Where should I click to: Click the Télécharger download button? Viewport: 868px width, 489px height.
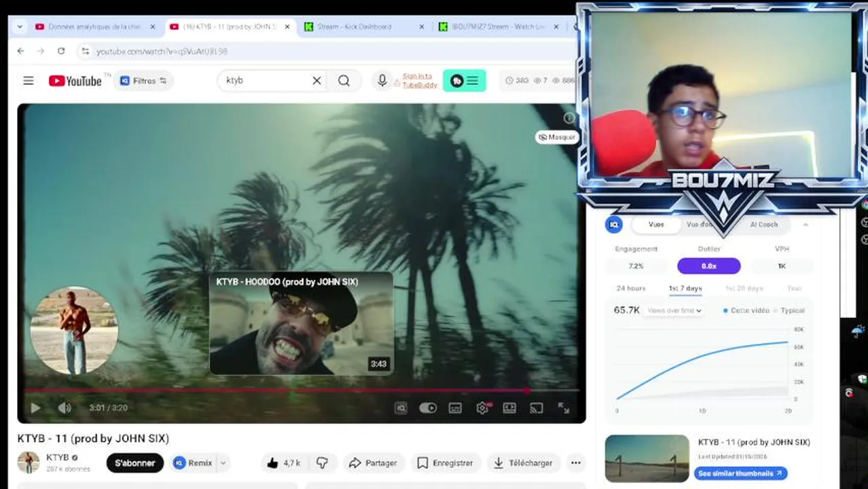click(x=523, y=463)
